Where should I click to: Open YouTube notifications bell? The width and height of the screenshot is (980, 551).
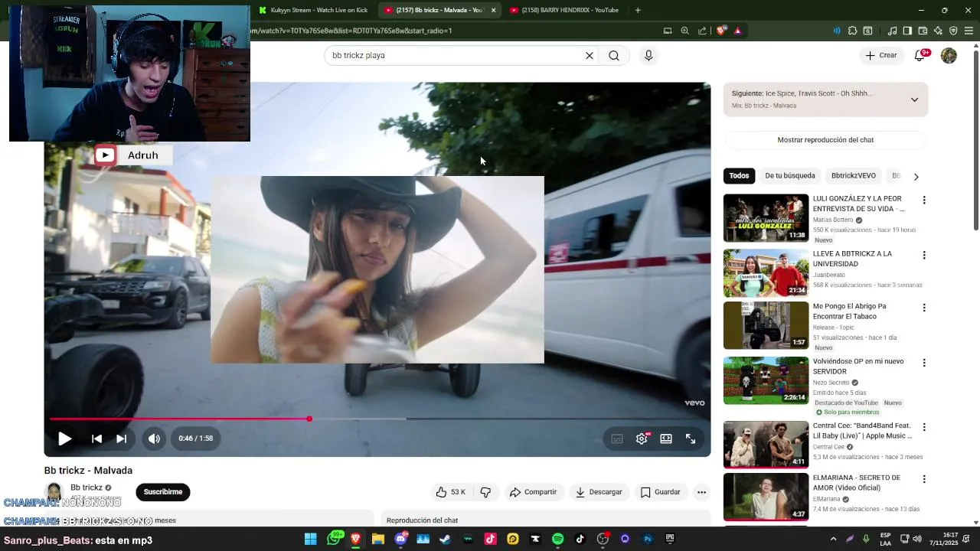[920, 55]
